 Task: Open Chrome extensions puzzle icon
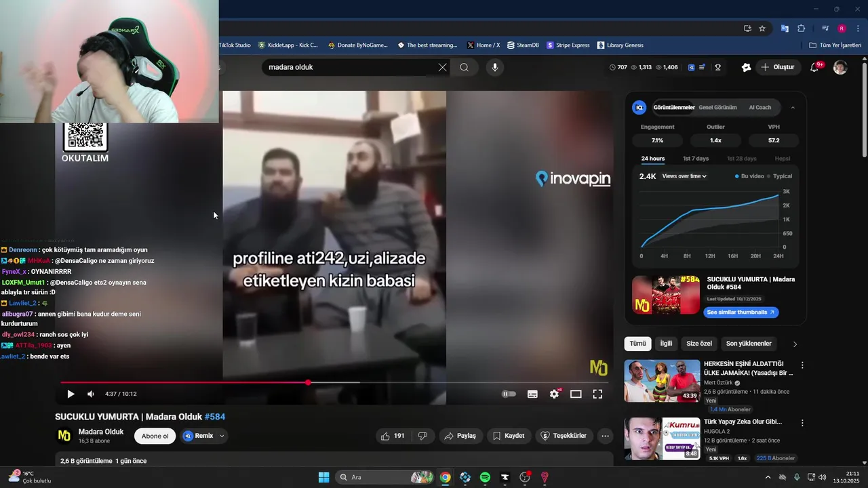tap(801, 28)
